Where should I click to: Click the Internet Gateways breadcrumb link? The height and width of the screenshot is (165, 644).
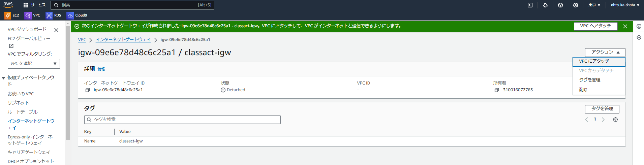click(x=123, y=40)
